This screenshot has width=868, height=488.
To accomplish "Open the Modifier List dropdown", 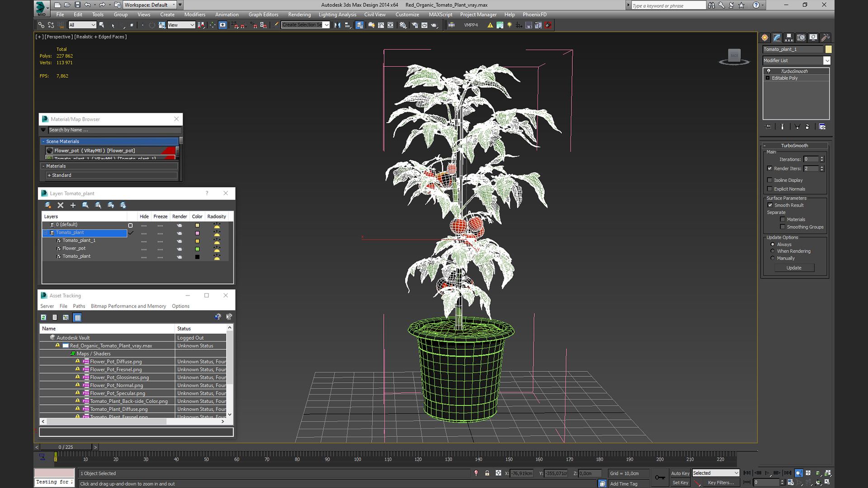I will click(827, 61).
